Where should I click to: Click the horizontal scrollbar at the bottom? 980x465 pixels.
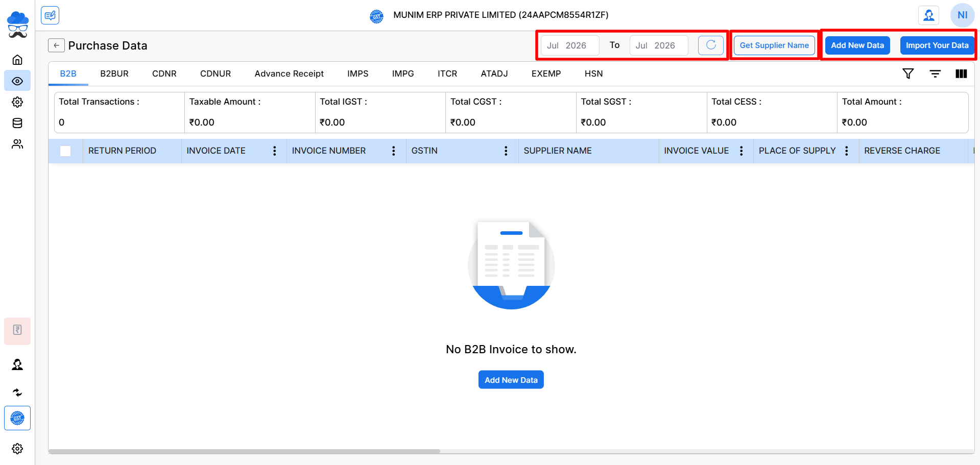(244, 451)
